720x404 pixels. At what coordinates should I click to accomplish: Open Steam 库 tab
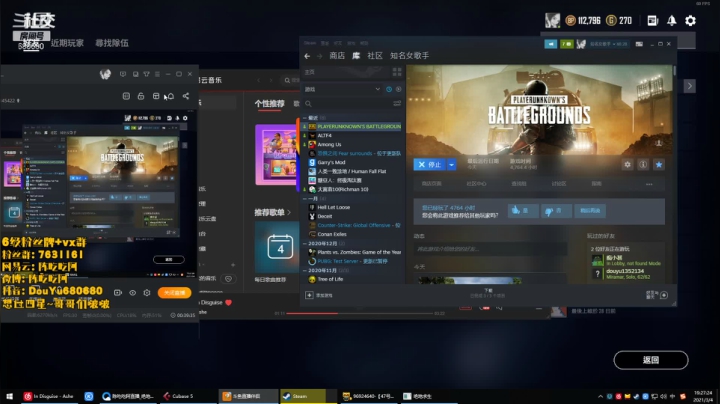pyautogui.click(x=356, y=56)
